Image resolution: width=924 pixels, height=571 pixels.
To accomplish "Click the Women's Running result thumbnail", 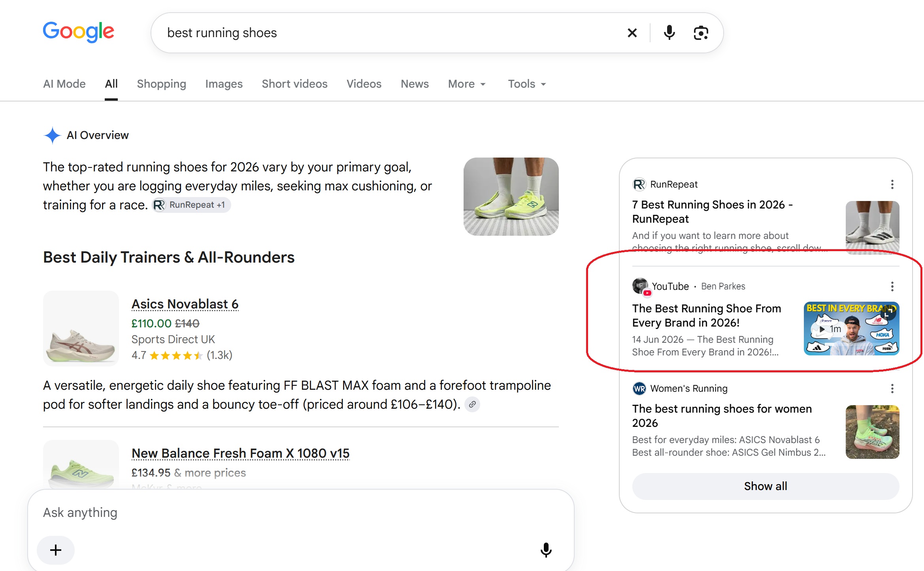I will coord(872,432).
